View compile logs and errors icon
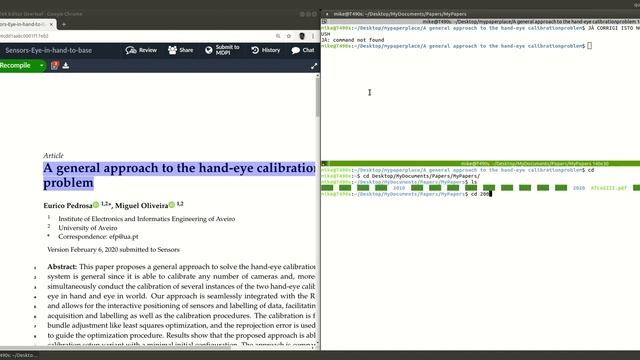The image size is (640, 360). 55,65
